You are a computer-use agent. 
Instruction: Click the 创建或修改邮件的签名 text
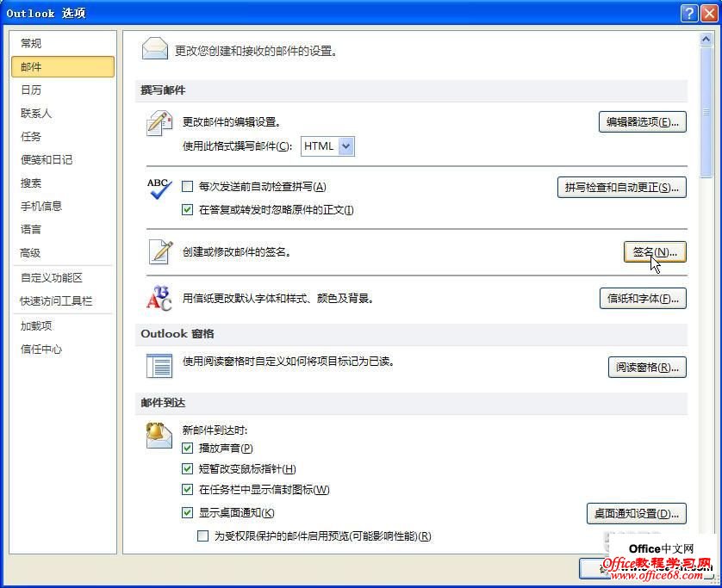pos(236,252)
